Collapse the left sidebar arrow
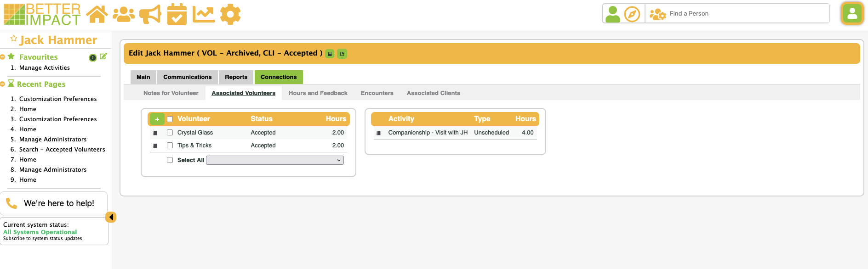This screenshot has width=868, height=269. [x=111, y=217]
